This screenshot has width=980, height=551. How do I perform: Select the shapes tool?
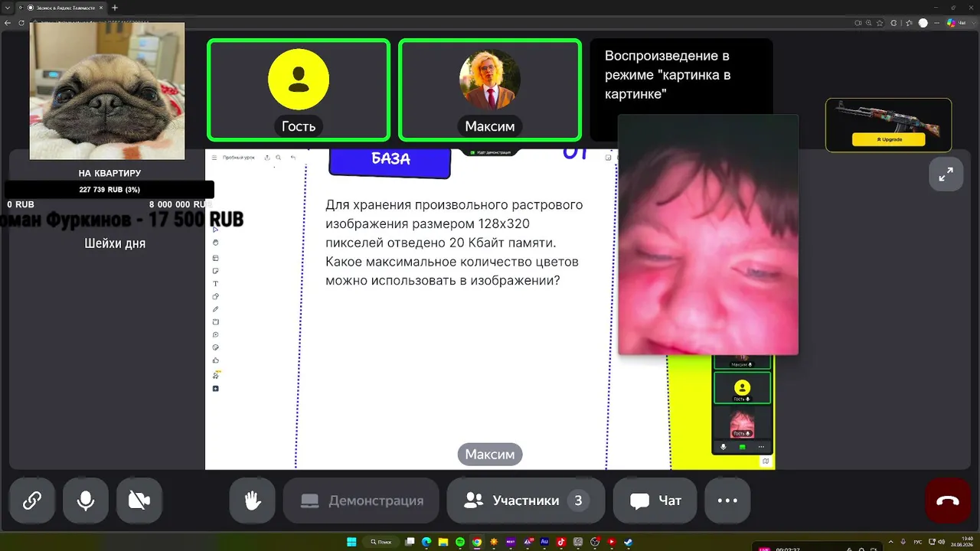216,296
